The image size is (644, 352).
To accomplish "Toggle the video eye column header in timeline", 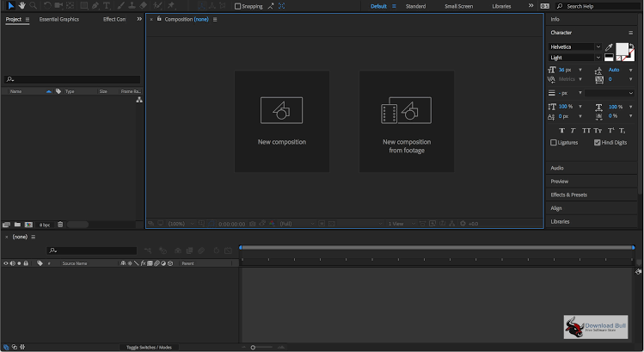I will [6, 263].
